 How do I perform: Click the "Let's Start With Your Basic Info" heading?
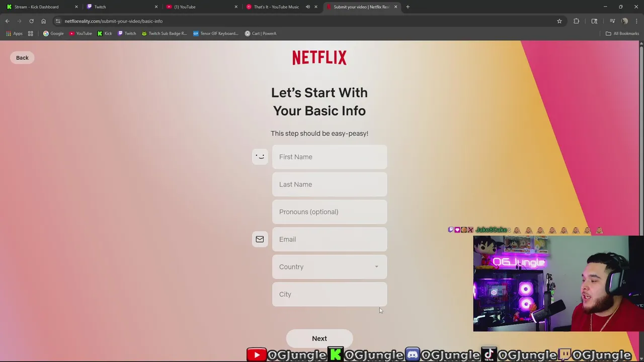[319, 102]
